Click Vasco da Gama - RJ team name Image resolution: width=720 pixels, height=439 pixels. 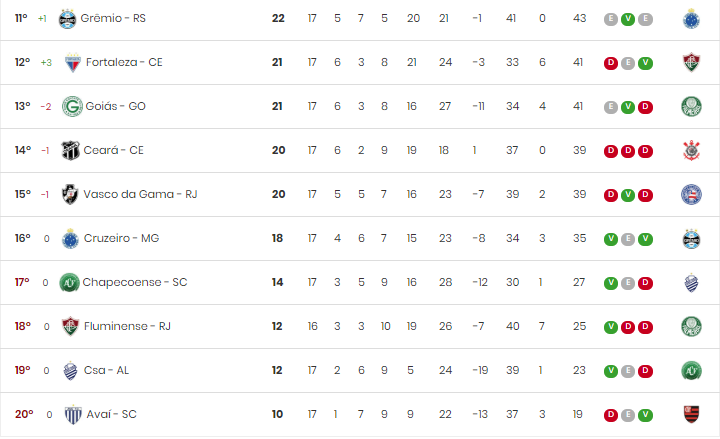pos(140,194)
